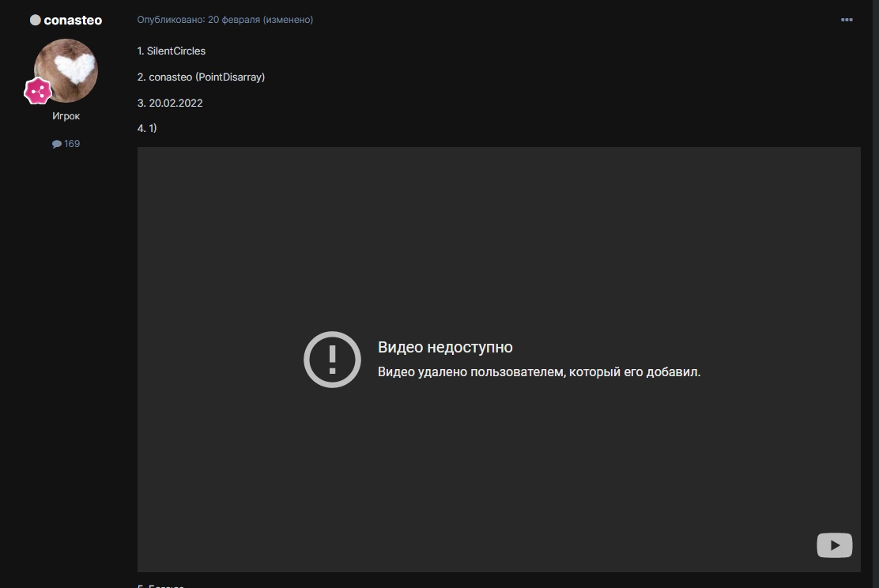Viewport: 879px width, 588px height.
Task: Click the cut-off line 5 below the video
Action: click(x=160, y=586)
